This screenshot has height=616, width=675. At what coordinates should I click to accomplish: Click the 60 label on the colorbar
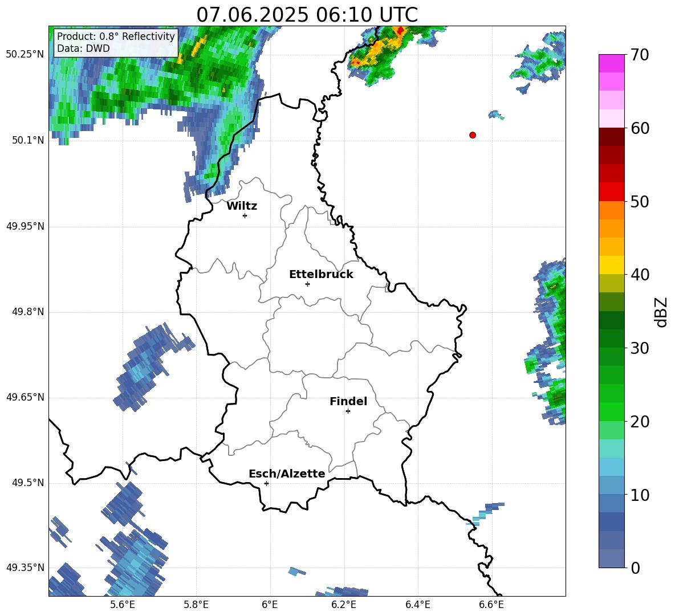(640, 128)
